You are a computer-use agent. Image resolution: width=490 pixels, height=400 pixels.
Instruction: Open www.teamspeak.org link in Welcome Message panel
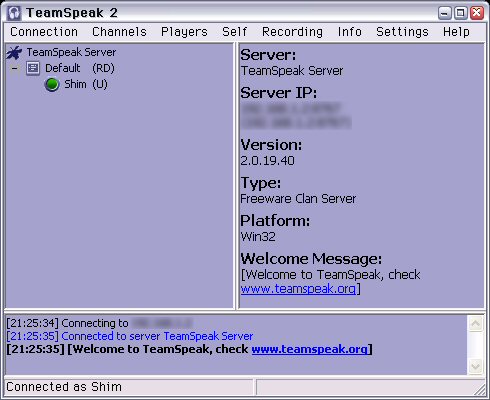point(298,288)
